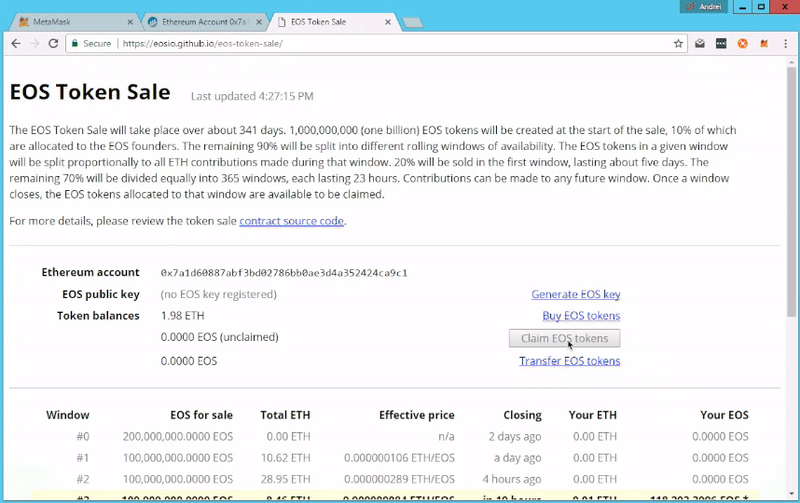Click the Ethereum account address 0x7a1d60887...
The height and width of the screenshot is (503, 800).
coord(284,273)
